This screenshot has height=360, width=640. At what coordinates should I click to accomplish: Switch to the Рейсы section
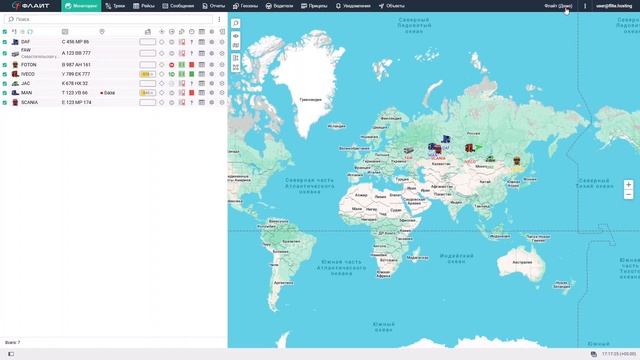click(144, 6)
